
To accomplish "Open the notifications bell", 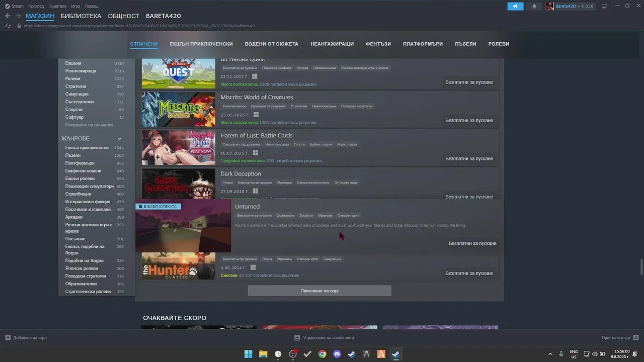I will [534, 6].
